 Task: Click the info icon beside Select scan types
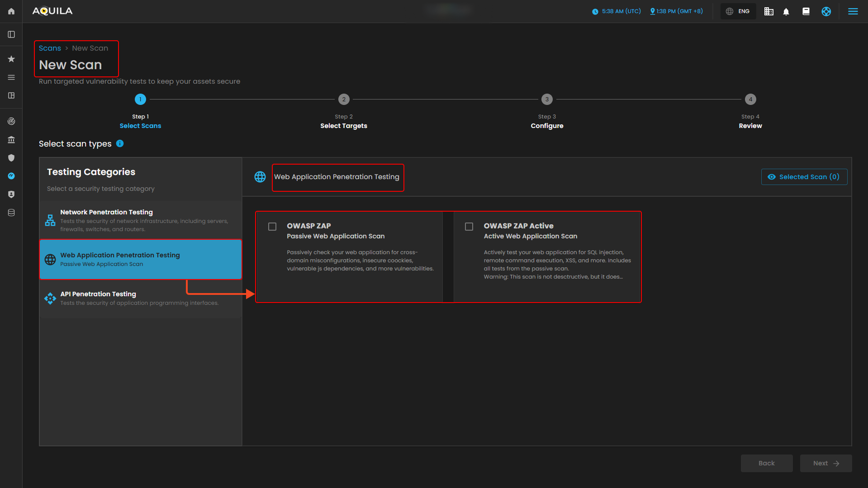click(120, 144)
